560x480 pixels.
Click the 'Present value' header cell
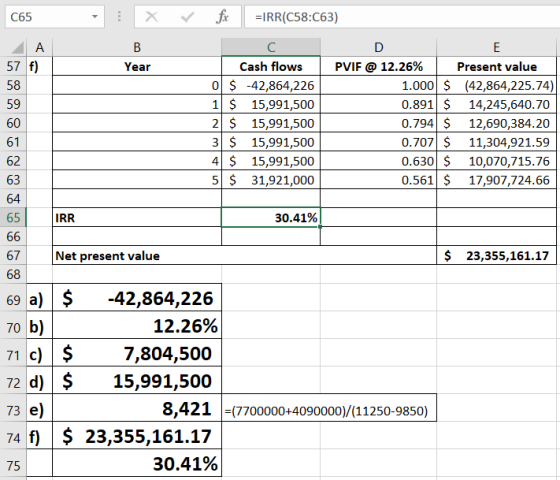click(x=496, y=66)
